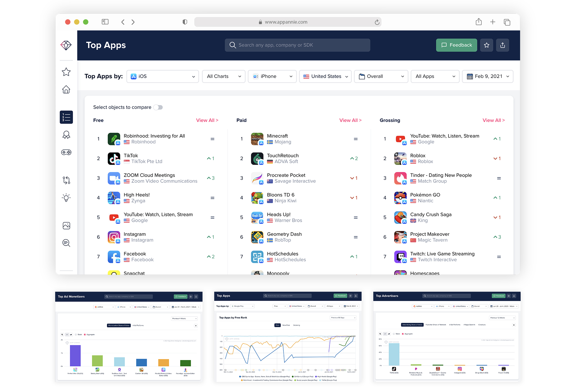Open the iOS store dropdown
This screenshot has width=585, height=392.
(x=163, y=76)
